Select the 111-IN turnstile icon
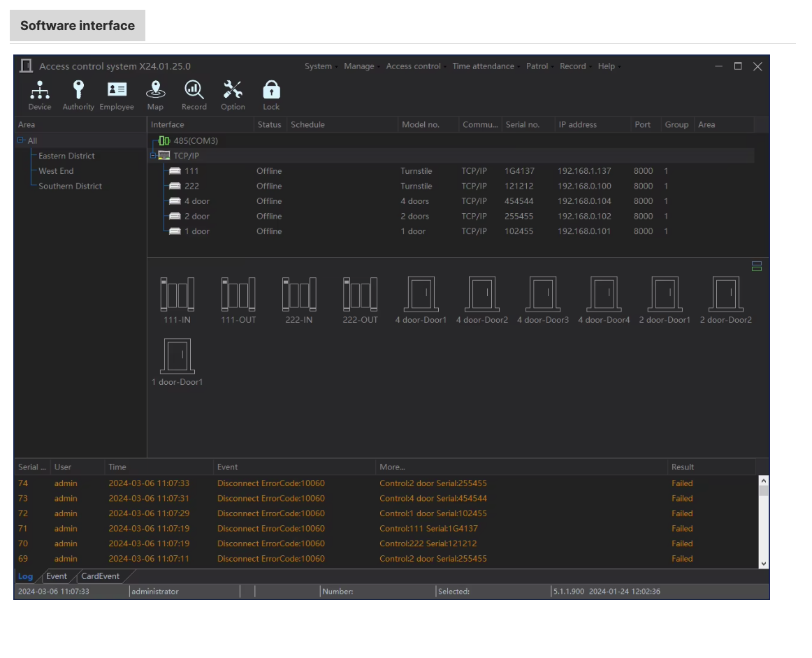812x658 pixels. (177, 295)
